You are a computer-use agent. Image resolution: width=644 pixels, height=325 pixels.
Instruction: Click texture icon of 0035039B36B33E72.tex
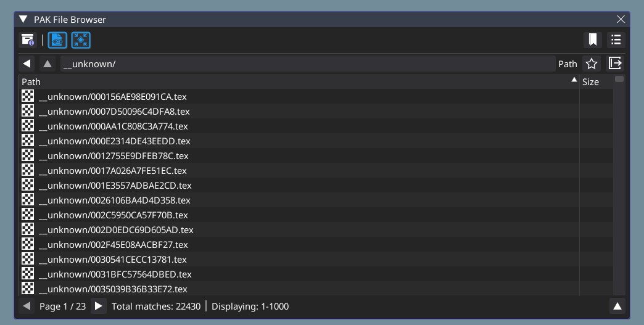[x=28, y=288]
